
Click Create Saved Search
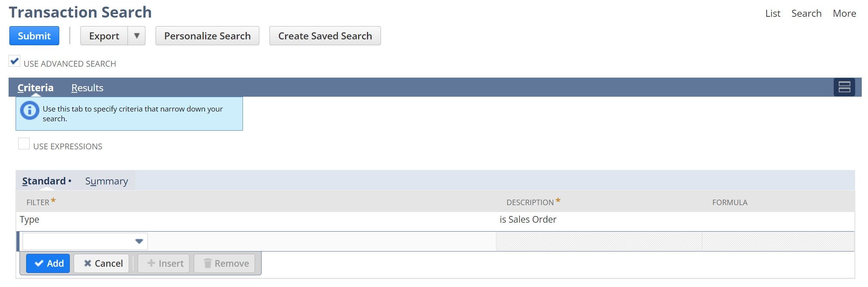click(325, 35)
